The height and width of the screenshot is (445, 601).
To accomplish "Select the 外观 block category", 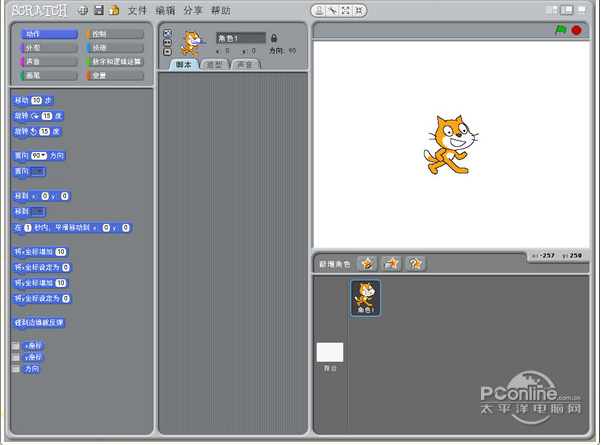I will [49, 48].
